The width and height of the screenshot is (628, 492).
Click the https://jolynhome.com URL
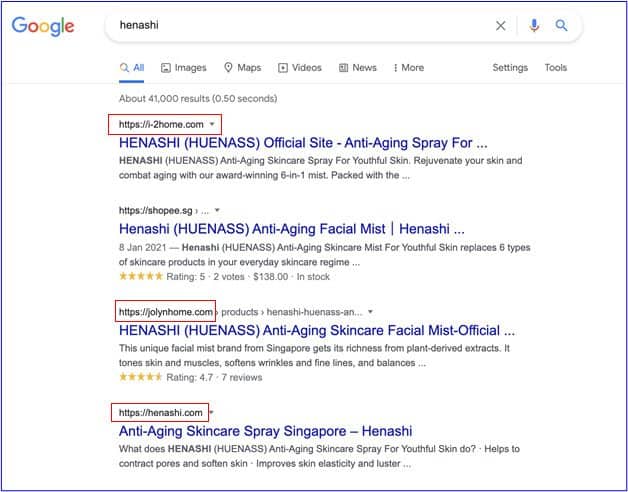[165, 312]
